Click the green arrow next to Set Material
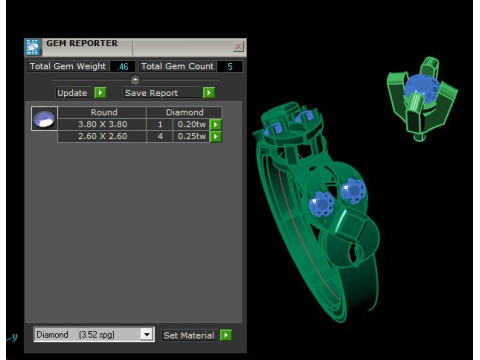This screenshot has width=480, height=360. click(x=226, y=335)
